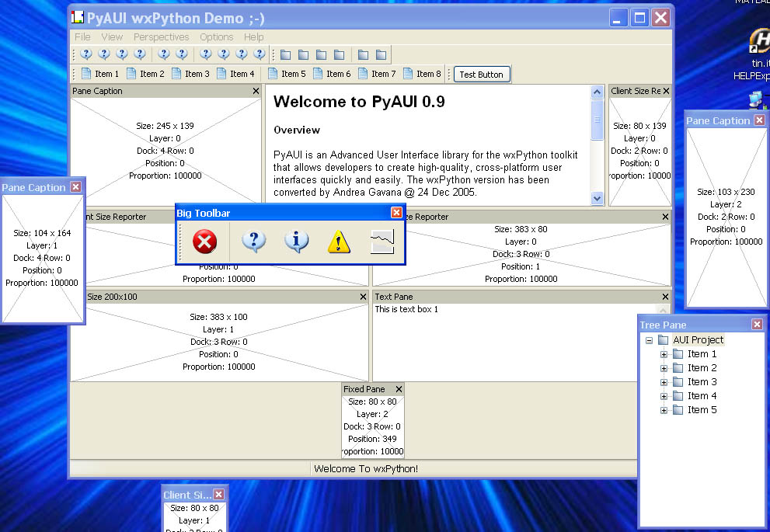Click the last icon in Big Toolbar
The image size is (770, 532).
coord(382,242)
